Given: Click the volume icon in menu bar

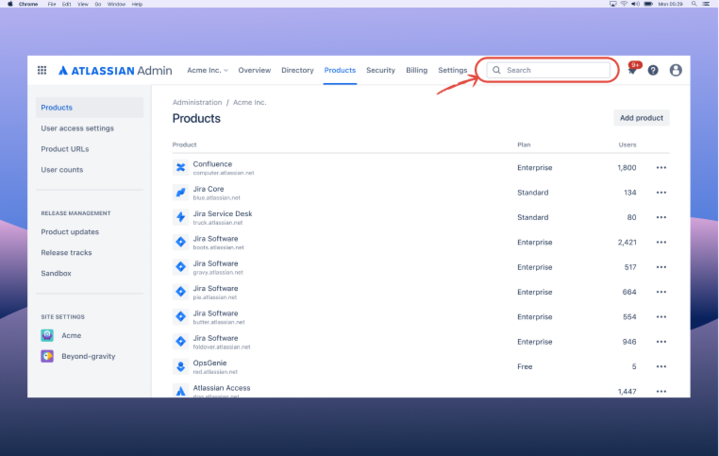Looking at the screenshot, I should (636, 4).
